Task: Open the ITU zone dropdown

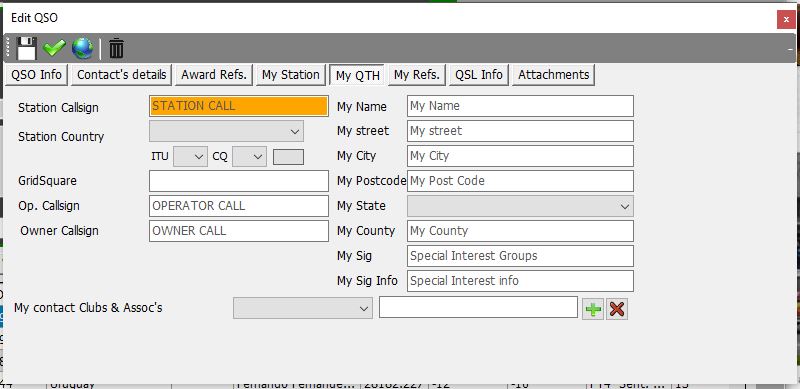Action: pyautogui.click(x=190, y=157)
